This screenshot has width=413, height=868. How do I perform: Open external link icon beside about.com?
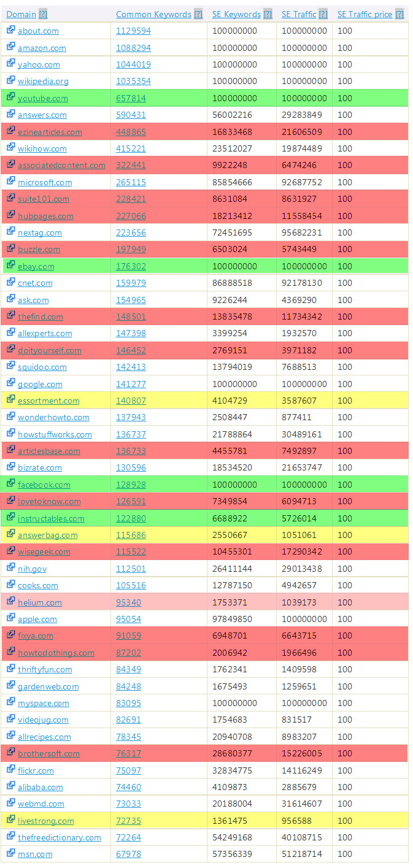point(11,30)
